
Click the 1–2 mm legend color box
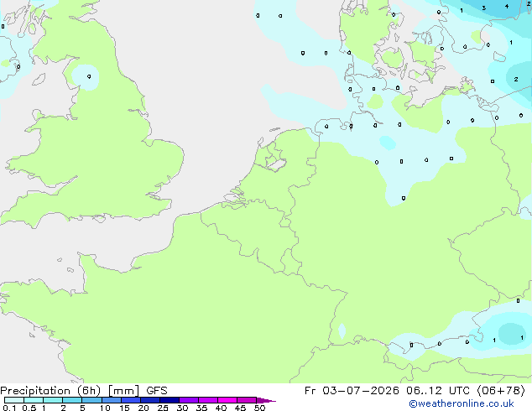click(x=53, y=400)
